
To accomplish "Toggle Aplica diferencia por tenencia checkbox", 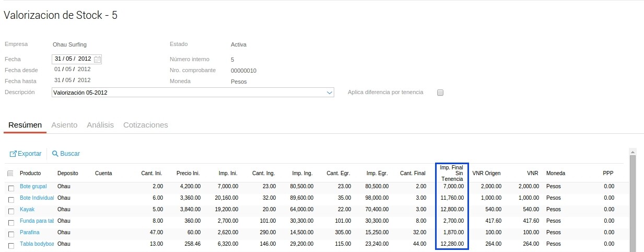I will (440, 93).
